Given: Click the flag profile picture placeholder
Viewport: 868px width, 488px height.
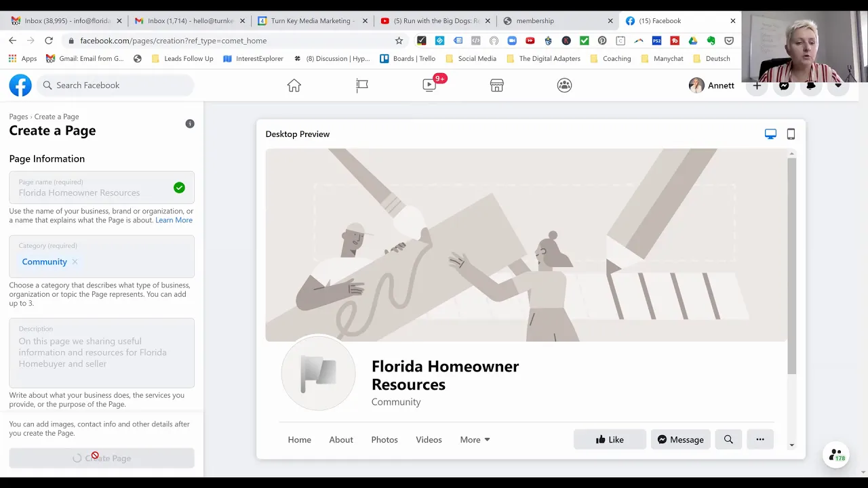Looking at the screenshot, I should point(318,373).
